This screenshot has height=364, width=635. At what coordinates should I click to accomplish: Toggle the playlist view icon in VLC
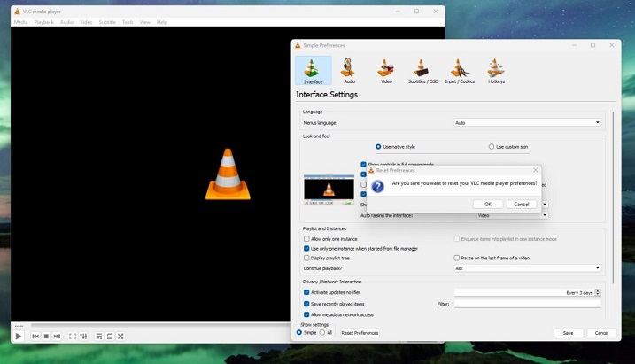pyautogui.click(x=99, y=336)
